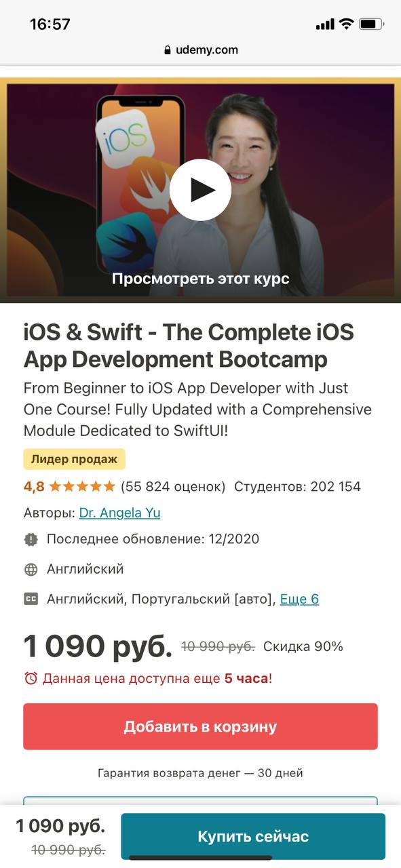Click the 'Лидер продаж' bestseller badge
The width and height of the screenshot is (401, 868).
coord(74,459)
